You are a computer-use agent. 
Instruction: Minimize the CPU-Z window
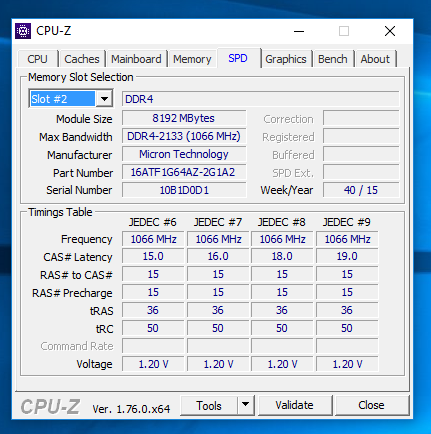tap(299, 31)
